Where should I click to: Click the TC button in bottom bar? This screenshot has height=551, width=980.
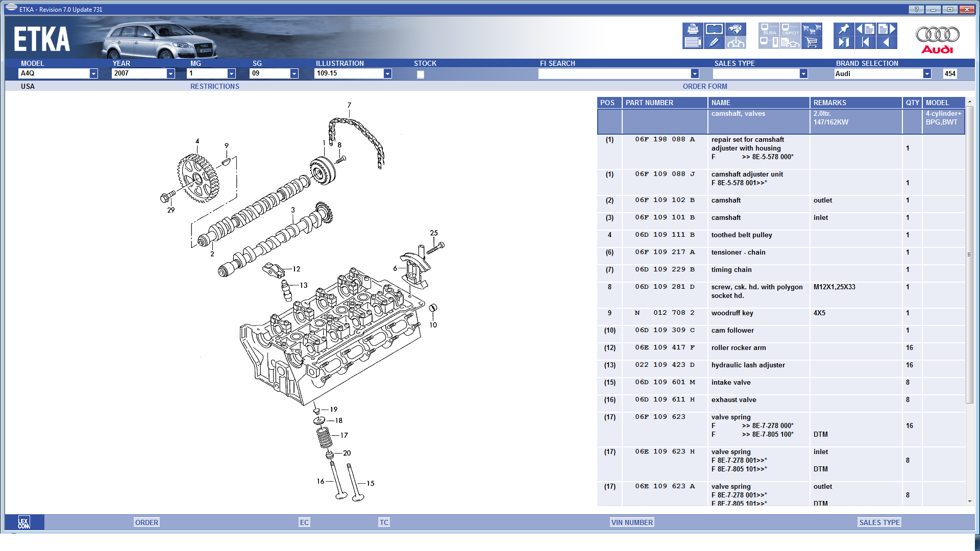384,522
